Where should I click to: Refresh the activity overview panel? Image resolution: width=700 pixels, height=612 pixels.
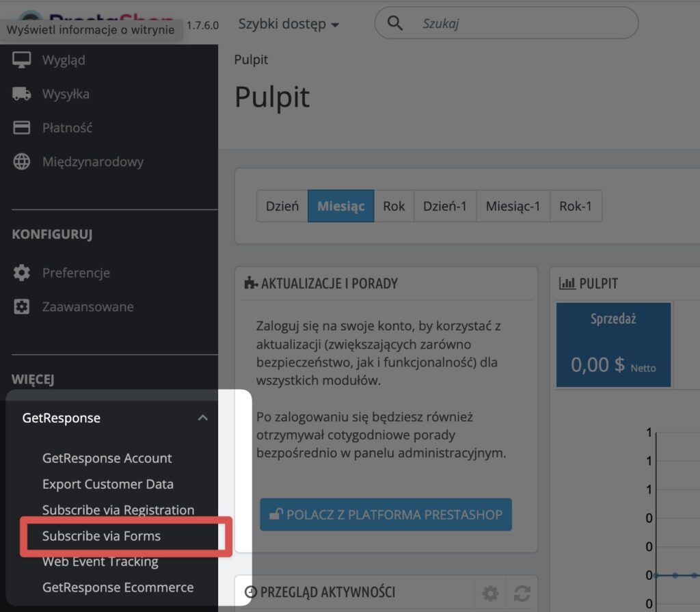pos(522,594)
